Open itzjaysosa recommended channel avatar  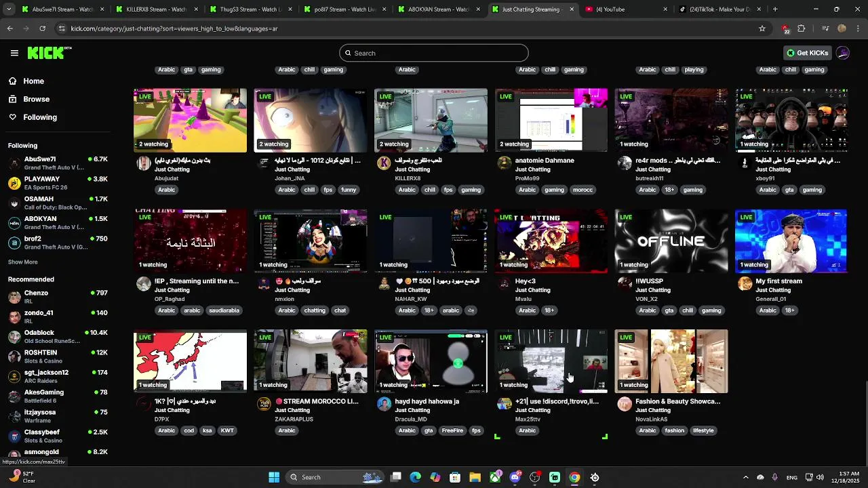click(14, 416)
